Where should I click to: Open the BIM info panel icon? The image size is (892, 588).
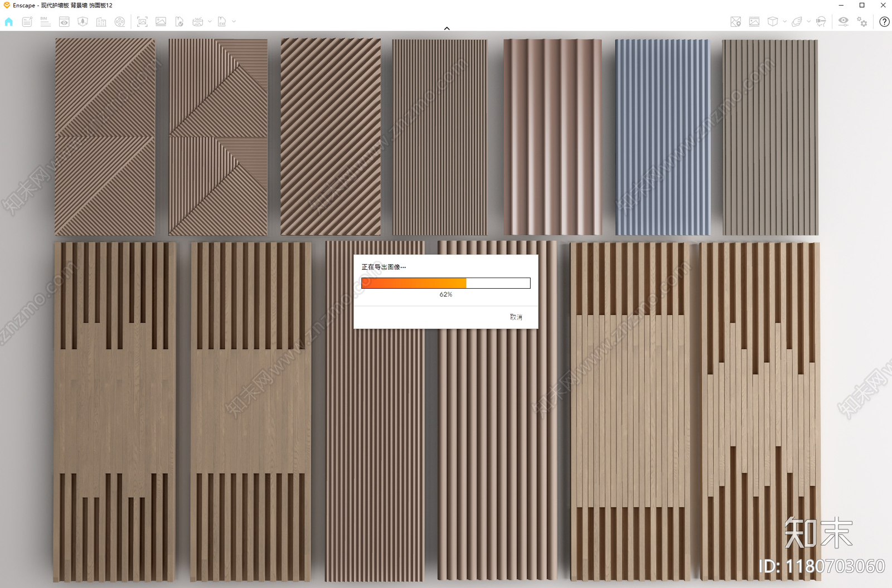tap(45, 22)
